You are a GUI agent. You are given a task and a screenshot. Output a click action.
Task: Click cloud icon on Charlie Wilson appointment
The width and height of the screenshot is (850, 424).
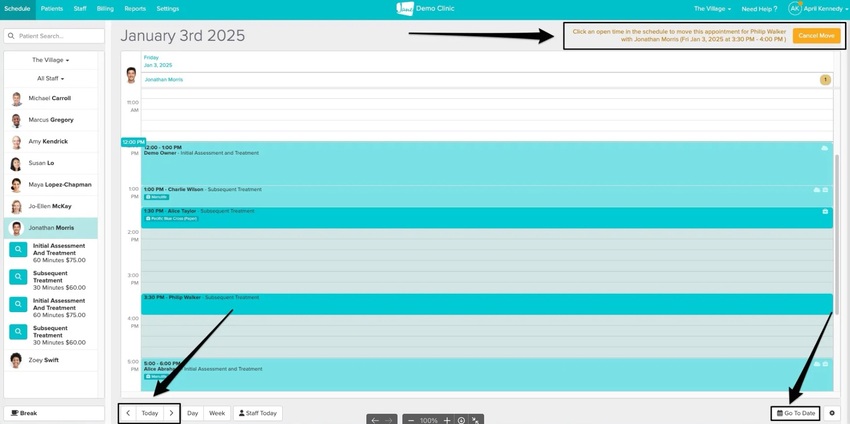(816, 190)
